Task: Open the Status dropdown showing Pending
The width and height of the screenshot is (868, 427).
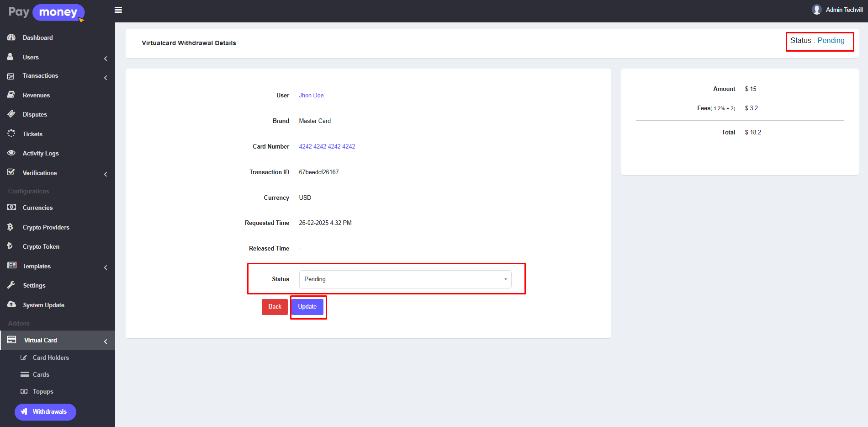Action: [405, 279]
